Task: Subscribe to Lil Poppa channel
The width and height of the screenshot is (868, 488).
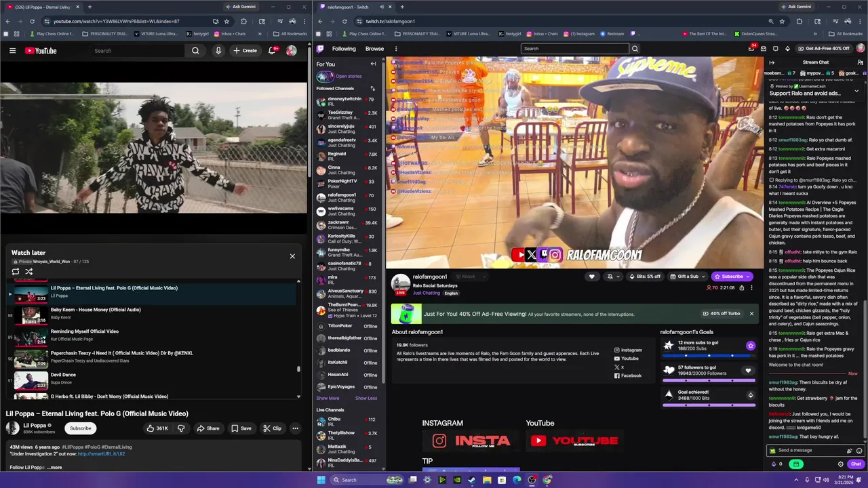Action: coord(80,428)
